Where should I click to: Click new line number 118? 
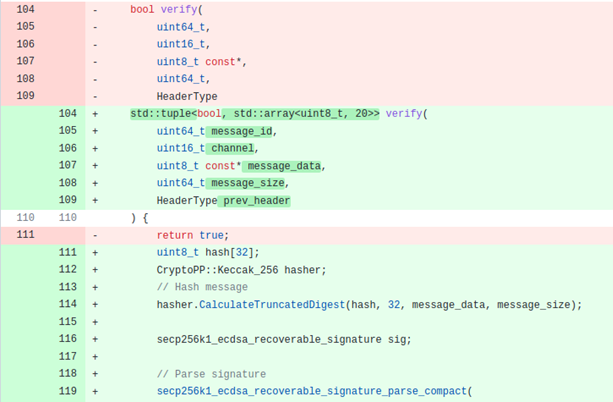click(x=68, y=373)
